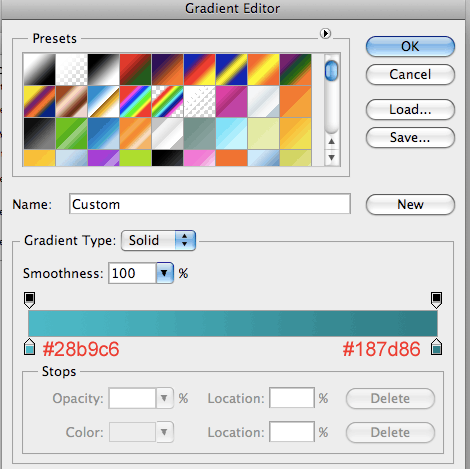Select the light cyan gradient preset
Screen dimensions: 470x469
click(231, 133)
